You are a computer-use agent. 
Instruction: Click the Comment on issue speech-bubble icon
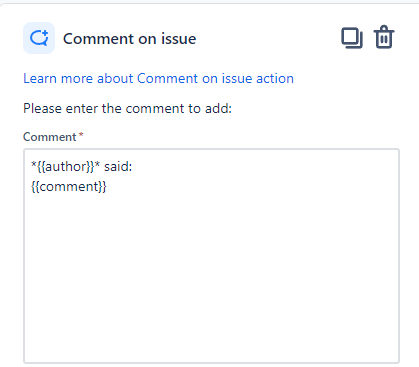tap(39, 38)
